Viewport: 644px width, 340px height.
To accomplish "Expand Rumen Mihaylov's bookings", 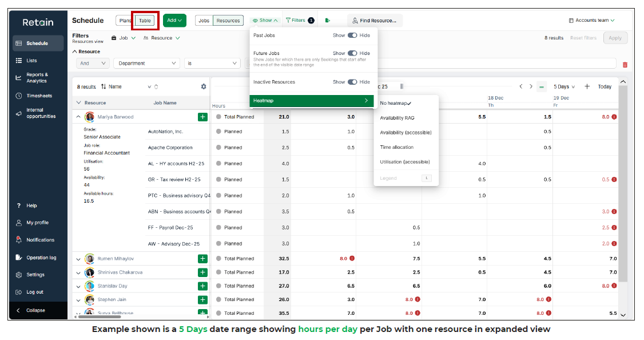I will point(78,258).
